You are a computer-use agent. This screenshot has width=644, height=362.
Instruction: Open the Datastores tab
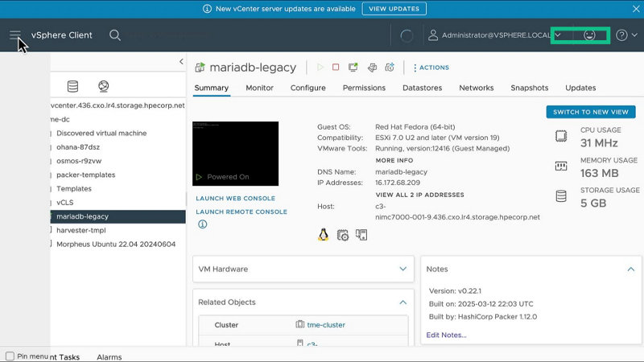pos(422,88)
